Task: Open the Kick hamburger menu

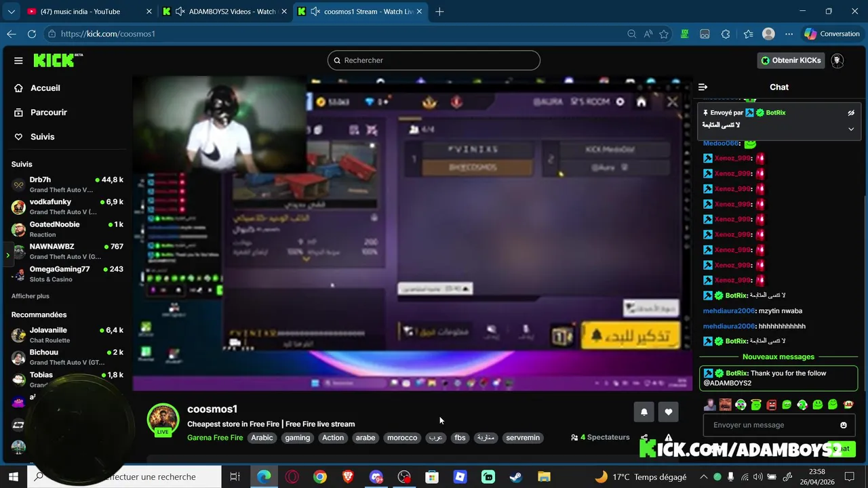Action: click(18, 60)
